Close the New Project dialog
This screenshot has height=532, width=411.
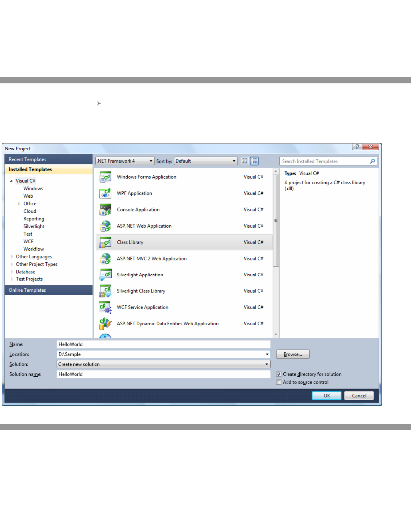(371, 147)
